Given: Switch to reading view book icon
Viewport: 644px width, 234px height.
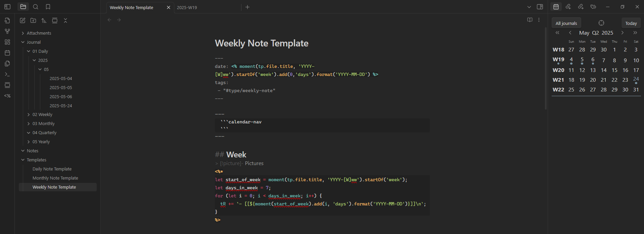Looking at the screenshot, I should tap(530, 20).
